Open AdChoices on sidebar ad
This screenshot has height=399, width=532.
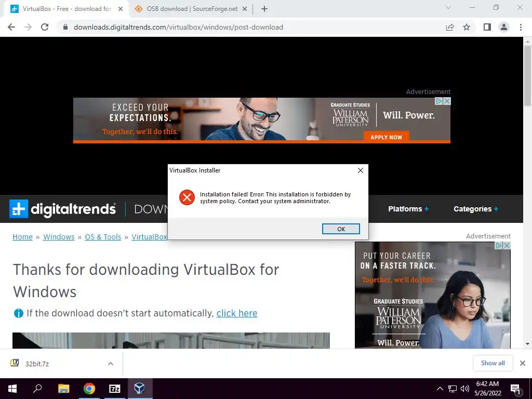pos(499,245)
